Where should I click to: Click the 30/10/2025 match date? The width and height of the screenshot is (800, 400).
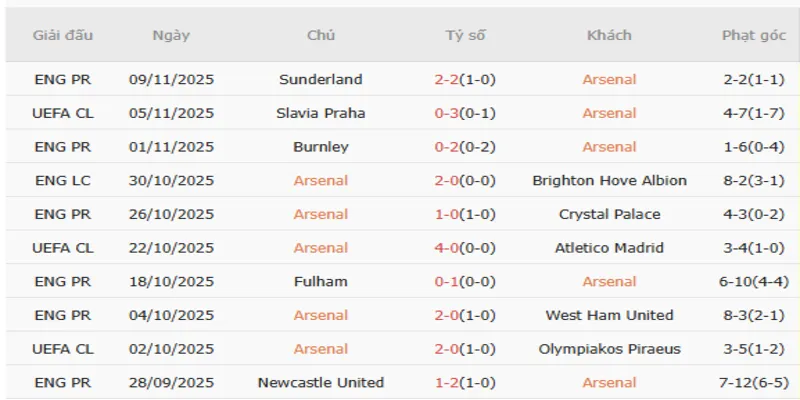coord(171,181)
